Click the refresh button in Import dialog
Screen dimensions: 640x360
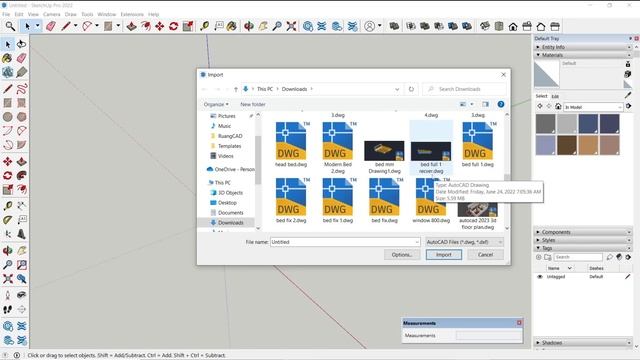tap(411, 89)
